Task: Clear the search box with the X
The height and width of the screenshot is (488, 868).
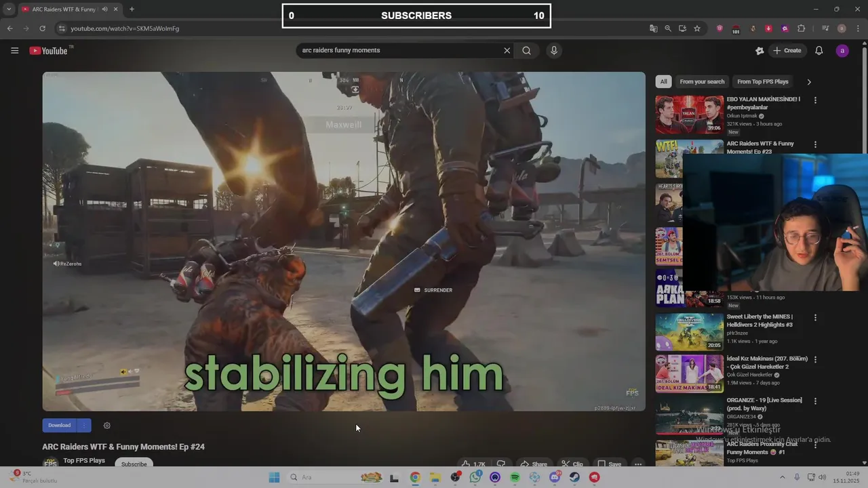Action: pos(507,50)
